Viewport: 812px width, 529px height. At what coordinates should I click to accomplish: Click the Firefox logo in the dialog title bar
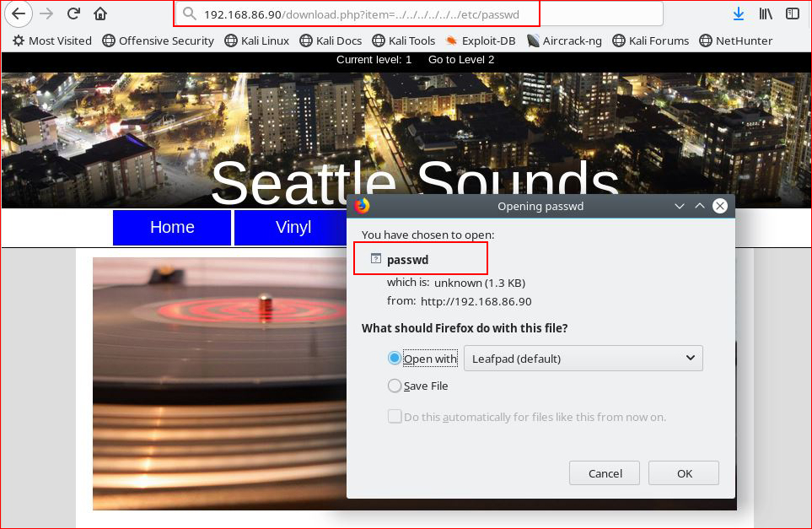tap(362, 206)
